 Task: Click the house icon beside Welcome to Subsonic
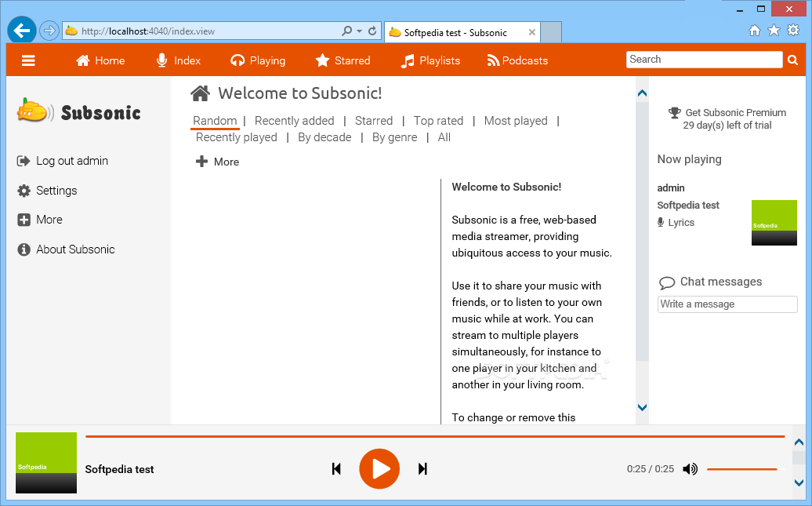[200, 93]
